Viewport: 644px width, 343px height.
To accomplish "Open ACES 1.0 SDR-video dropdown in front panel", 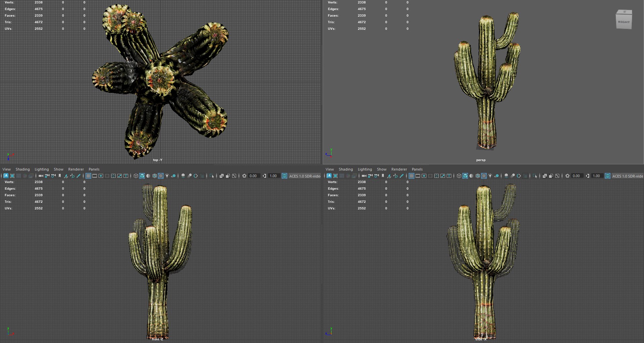I will pyautogui.click(x=305, y=176).
